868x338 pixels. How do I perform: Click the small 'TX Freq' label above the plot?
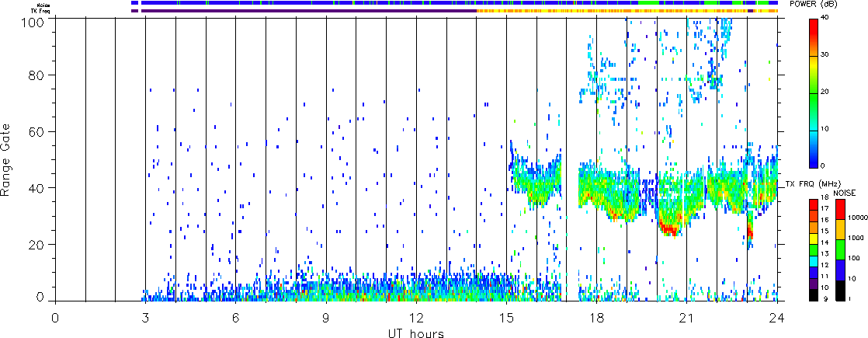115,11
